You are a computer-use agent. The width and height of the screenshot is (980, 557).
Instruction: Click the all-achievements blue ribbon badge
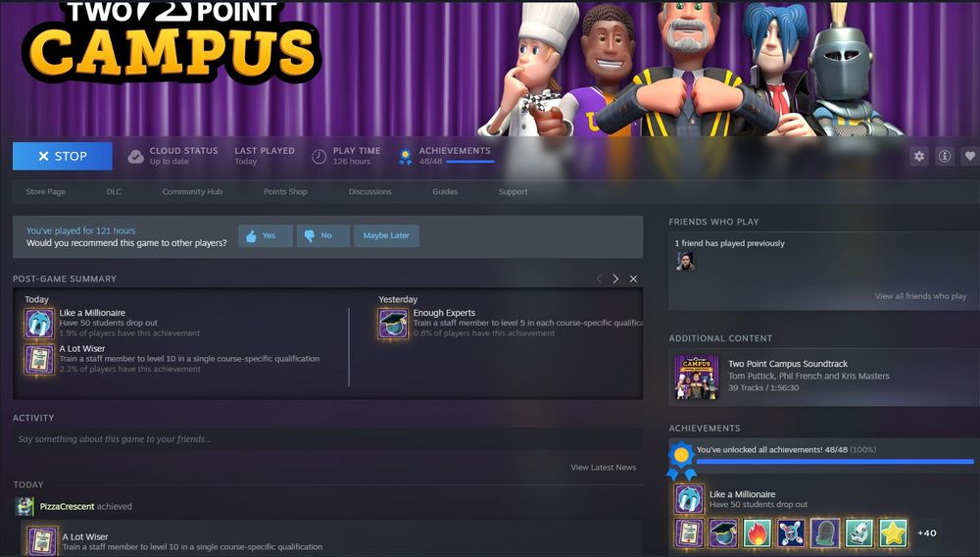click(x=681, y=461)
